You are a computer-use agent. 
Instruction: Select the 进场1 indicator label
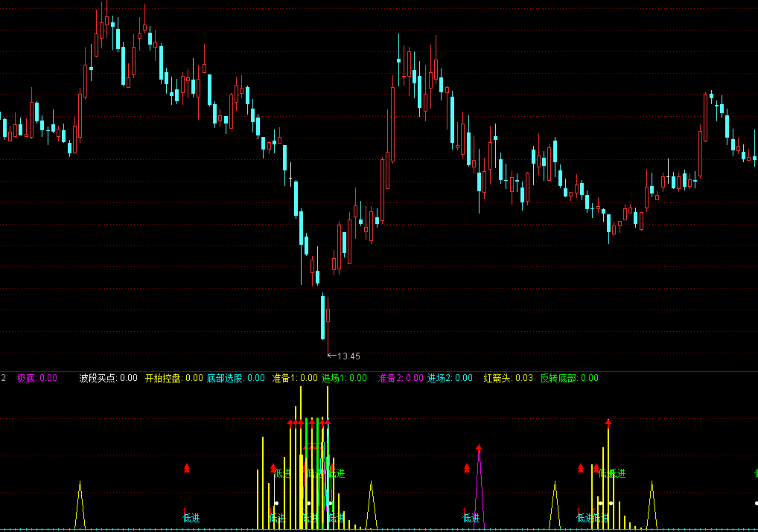click(x=344, y=378)
